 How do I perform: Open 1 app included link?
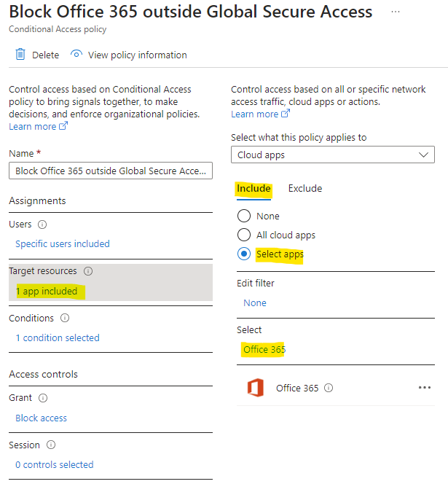coord(47,291)
